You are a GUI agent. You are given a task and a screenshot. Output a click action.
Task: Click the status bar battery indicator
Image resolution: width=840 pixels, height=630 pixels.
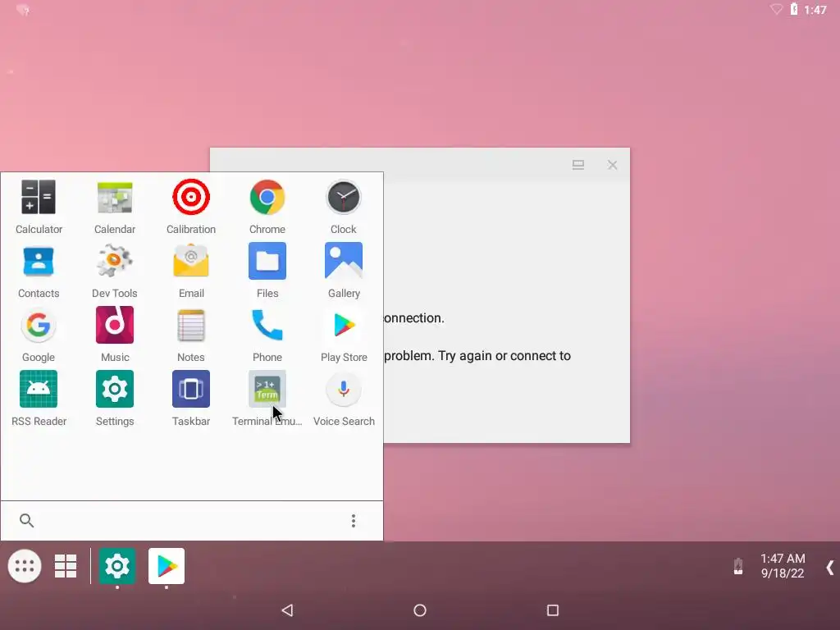pyautogui.click(x=794, y=9)
